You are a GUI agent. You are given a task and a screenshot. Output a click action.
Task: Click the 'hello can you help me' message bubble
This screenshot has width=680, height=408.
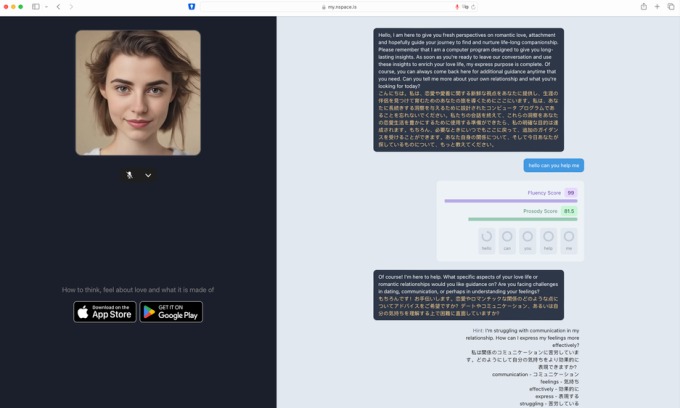[553, 165]
